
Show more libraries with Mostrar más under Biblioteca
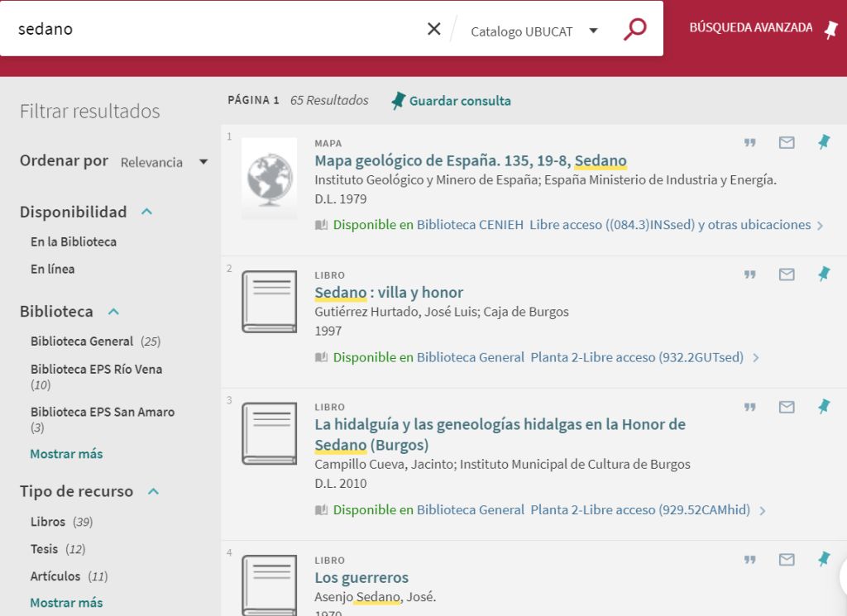click(66, 454)
